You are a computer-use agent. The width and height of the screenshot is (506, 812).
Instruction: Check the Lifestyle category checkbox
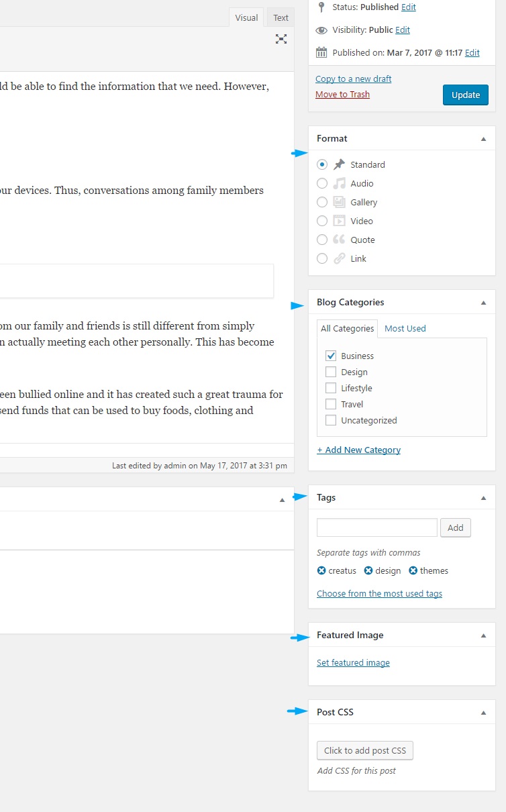click(330, 388)
